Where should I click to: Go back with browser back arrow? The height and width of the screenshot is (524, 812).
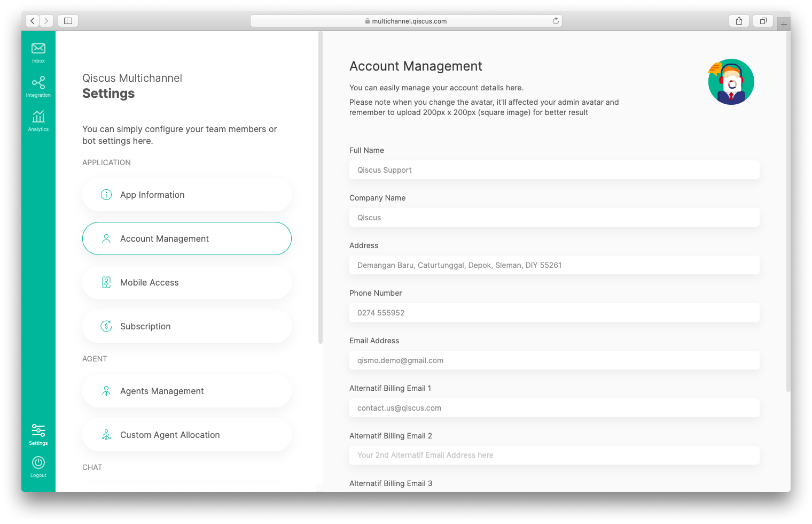33,21
